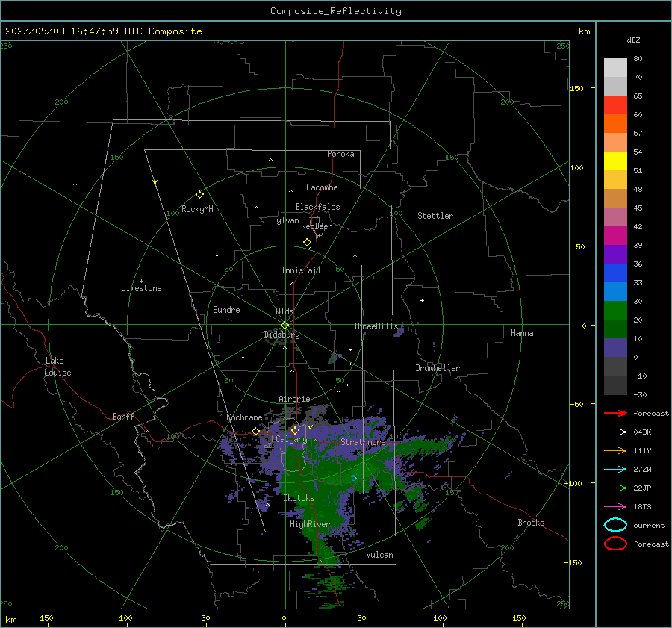672x628 pixels.
Task: Click the asterisk marker above Limestone
Action: coord(141,282)
